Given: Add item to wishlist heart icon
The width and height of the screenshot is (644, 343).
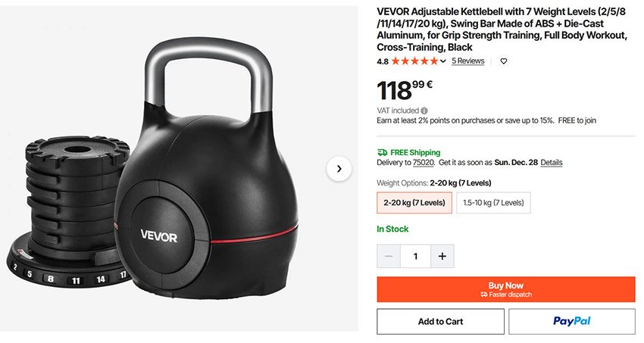Looking at the screenshot, I should click(x=504, y=61).
